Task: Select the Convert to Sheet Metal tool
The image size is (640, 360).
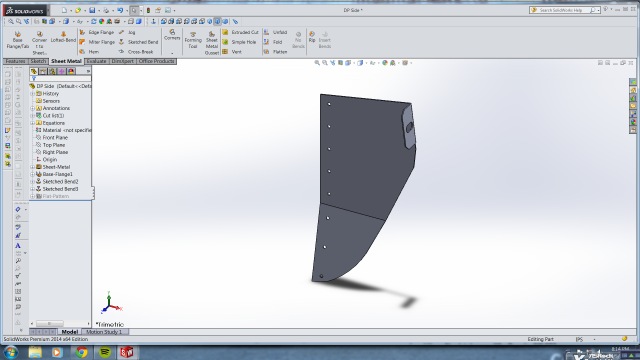Action: tap(39, 42)
